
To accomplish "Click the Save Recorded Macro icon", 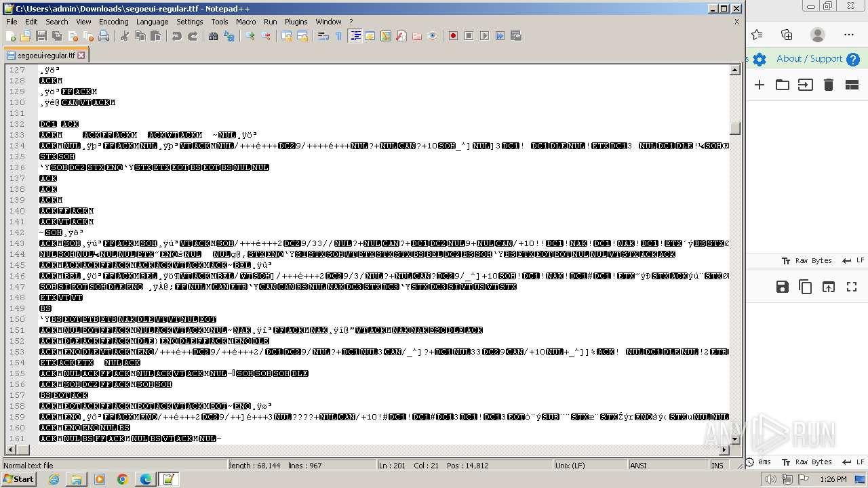I will click(x=515, y=36).
